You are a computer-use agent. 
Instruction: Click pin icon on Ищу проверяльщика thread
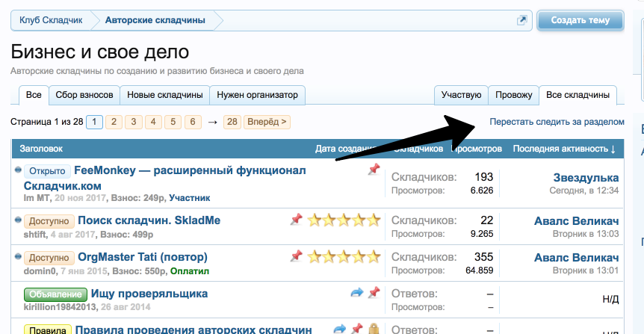tap(374, 293)
